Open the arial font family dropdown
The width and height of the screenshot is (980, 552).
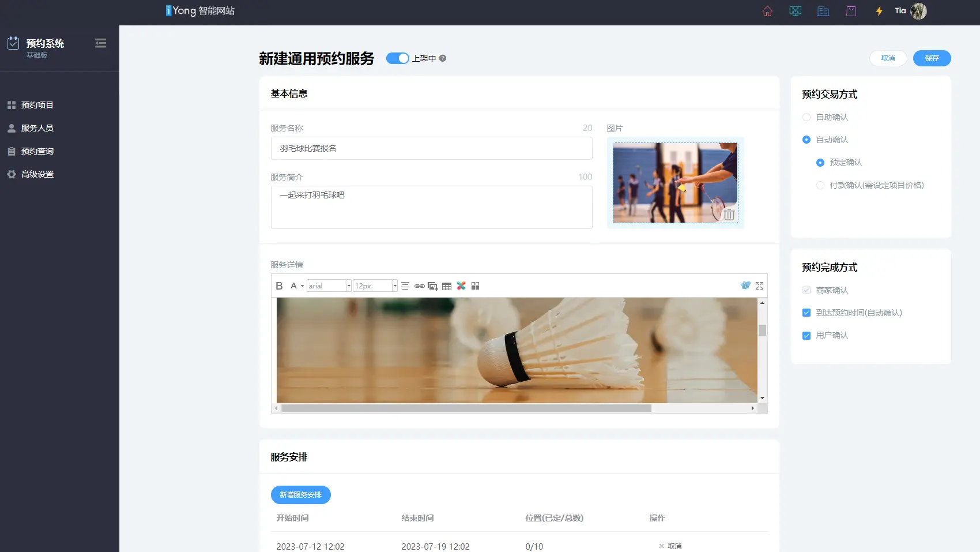click(x=348, y=286)
